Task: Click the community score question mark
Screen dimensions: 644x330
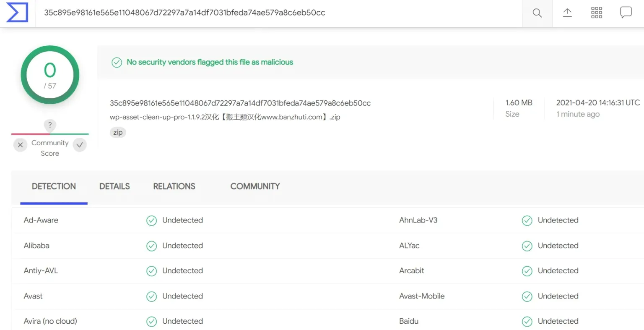Action: (x=50, y=125)
